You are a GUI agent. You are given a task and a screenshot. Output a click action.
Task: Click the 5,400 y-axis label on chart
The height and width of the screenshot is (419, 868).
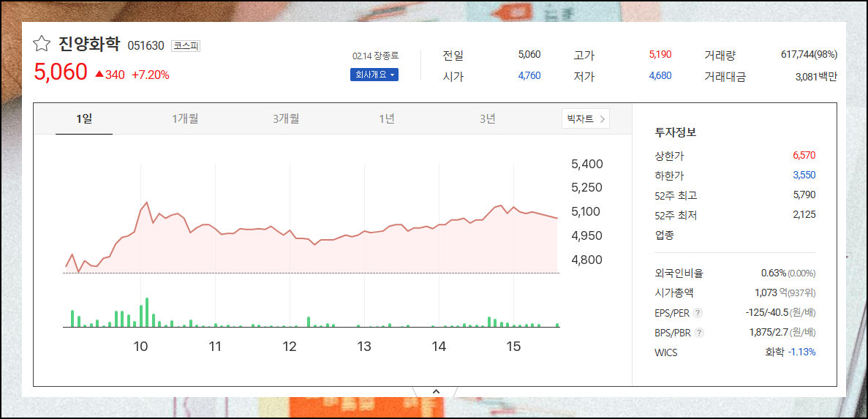click(x=586, y=165)
